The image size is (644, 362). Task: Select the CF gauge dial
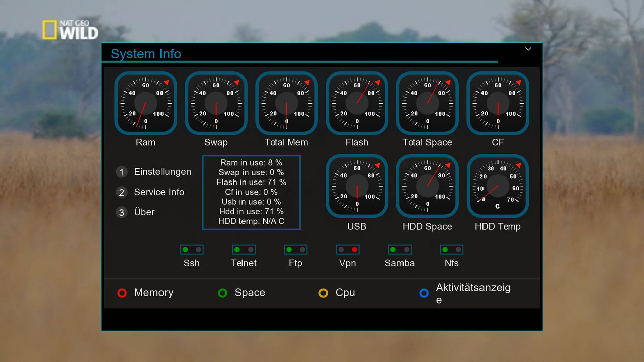tap(498, 103)
